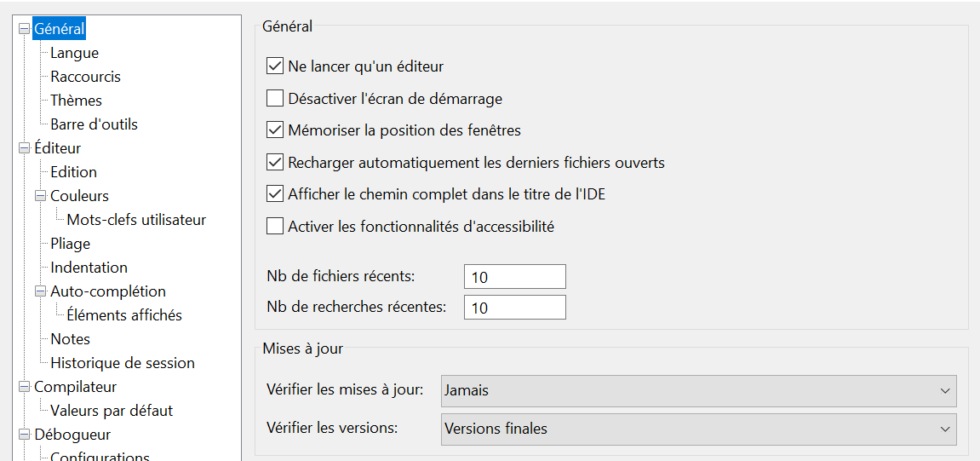
Task: Go to Barre d'outils settings
Action: tap(95, 124)
